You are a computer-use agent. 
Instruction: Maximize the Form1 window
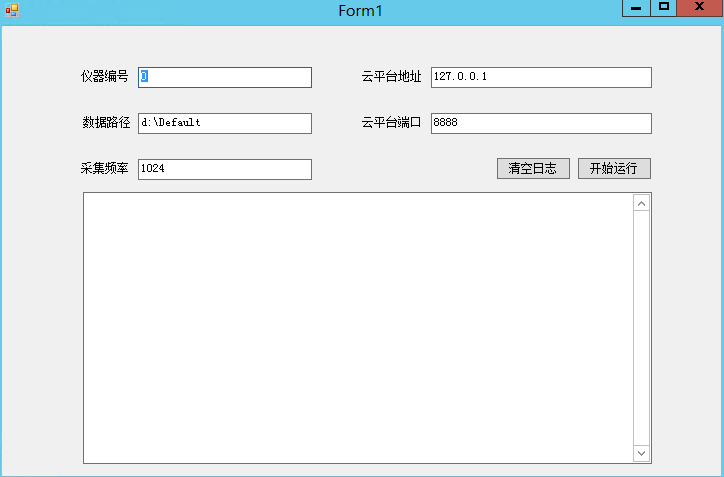(663, 8)
